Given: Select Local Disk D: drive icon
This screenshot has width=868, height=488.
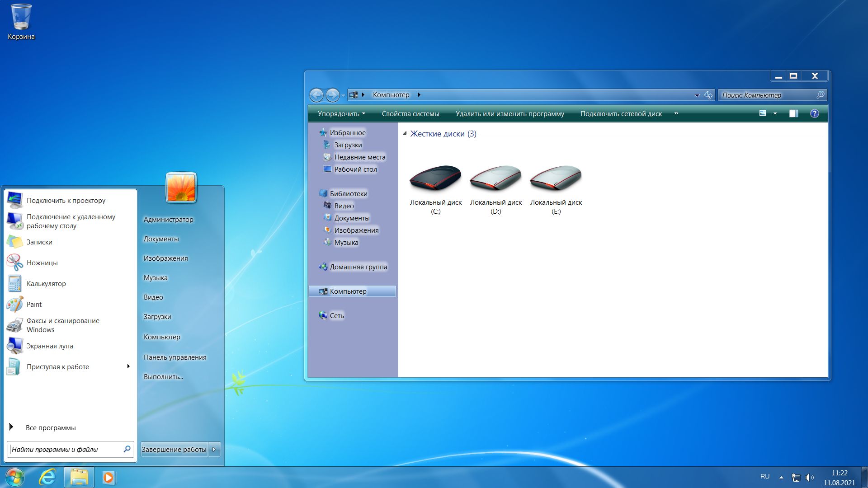Looking at the screenshot, I should [495, 178].
